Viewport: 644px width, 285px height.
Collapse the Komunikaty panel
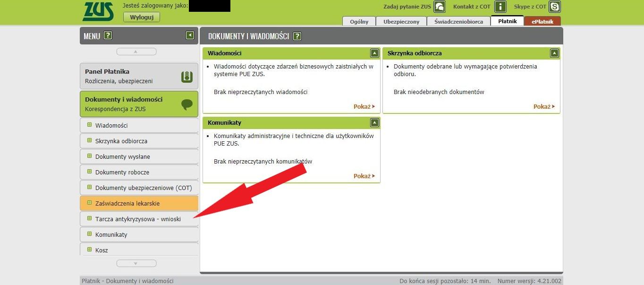[374, 122]
